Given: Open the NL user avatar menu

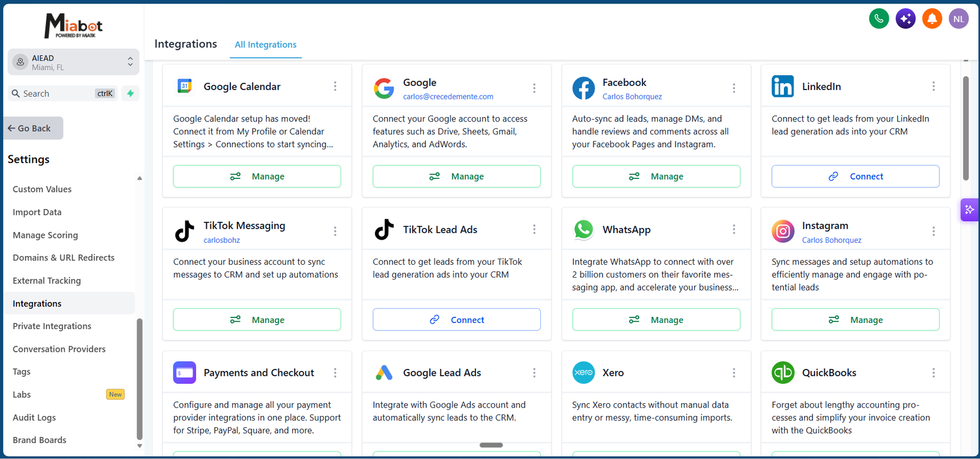Looking at the screenshot, I should [959, 18].
